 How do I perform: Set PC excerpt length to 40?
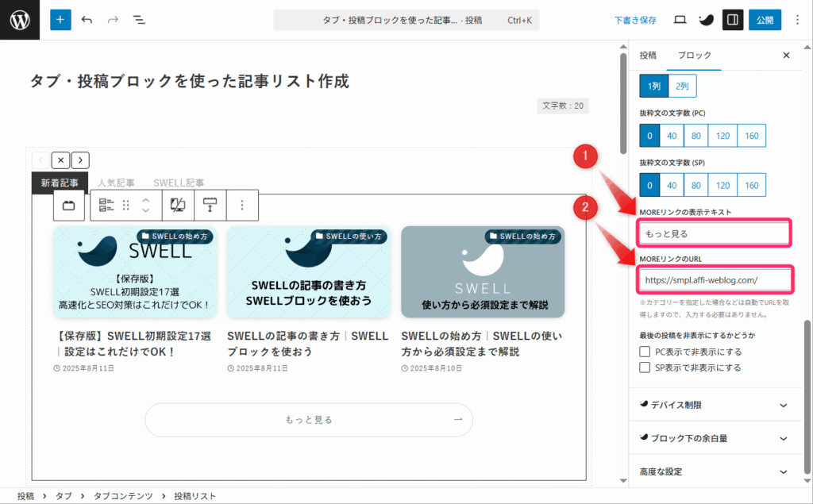tap(672, 136)
